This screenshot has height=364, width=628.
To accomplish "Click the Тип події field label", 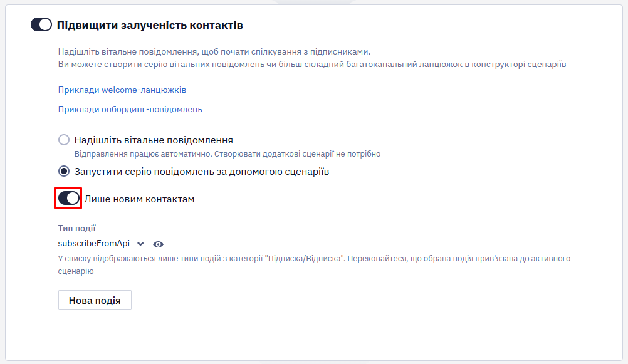I will (x=77, y=228).
